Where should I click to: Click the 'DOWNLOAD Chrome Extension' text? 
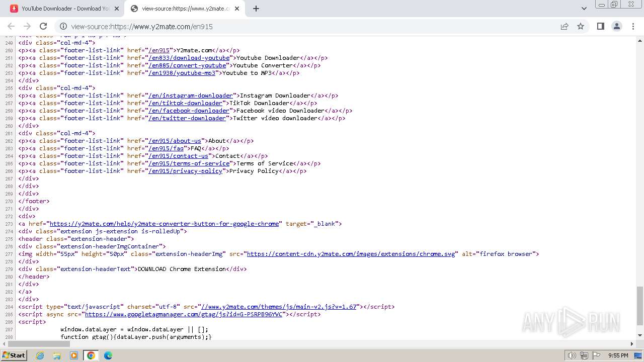pos(182,269)
